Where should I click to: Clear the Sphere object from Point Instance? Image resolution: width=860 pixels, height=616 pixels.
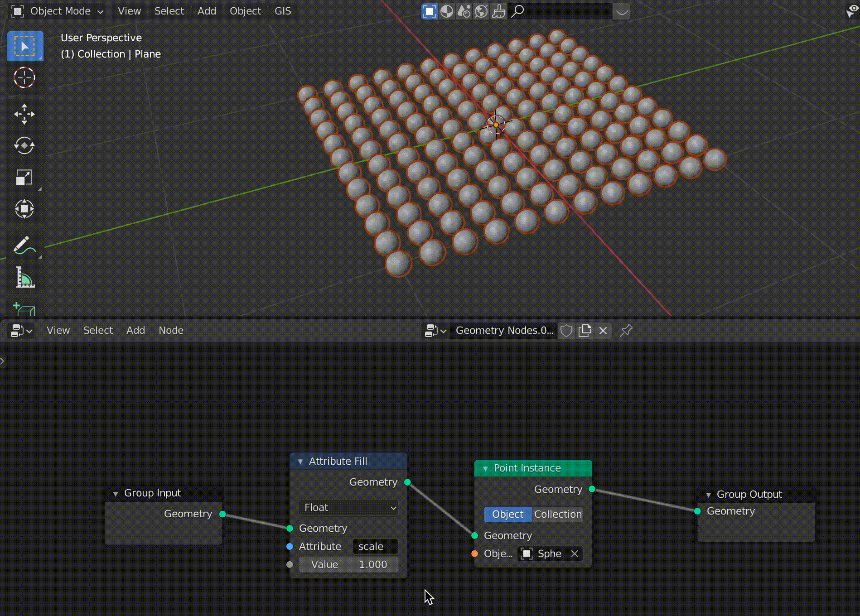pyautogui.click(x=574, y=553)
